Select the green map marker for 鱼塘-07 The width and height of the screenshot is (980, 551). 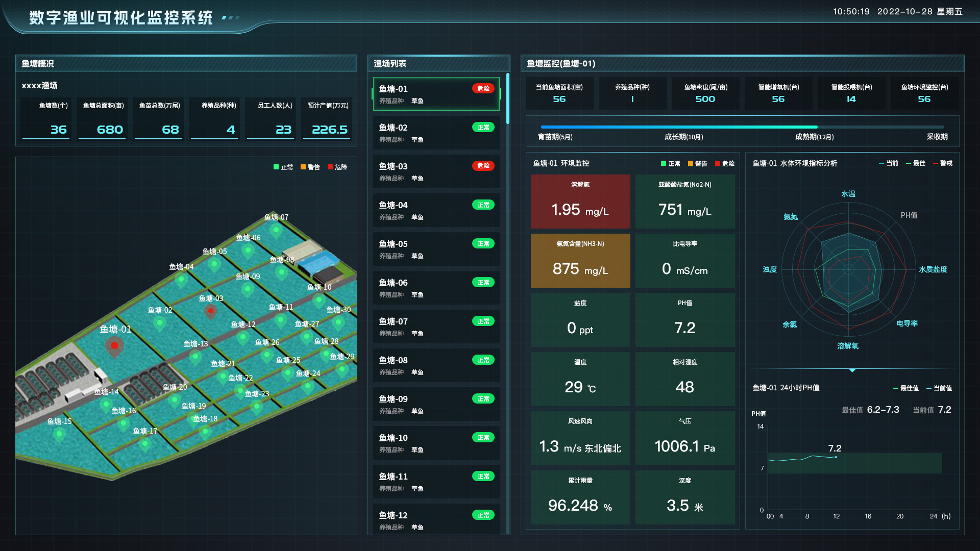point(276,230)
